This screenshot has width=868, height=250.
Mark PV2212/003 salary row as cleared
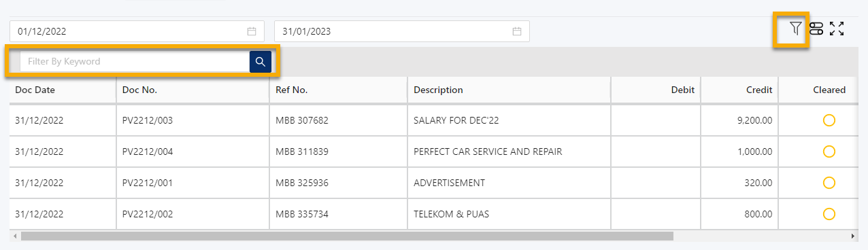coord(829,120)
